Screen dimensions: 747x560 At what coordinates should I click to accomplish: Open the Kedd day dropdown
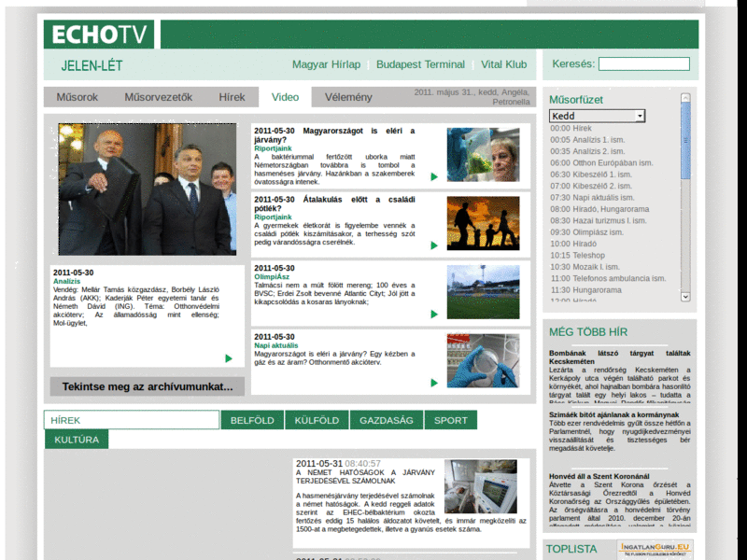coord(597,116)
